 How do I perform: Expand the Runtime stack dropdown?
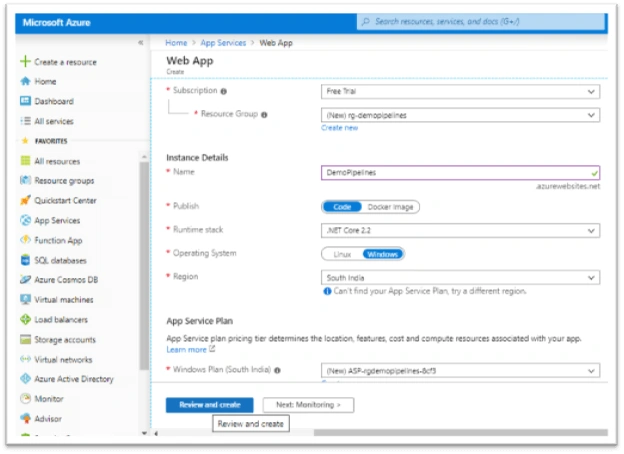[x=460, y=230]
